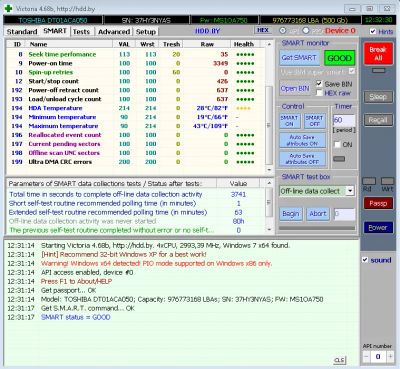
Task: Click the Extended self-test polling time row
Action: tap(136, 212)
